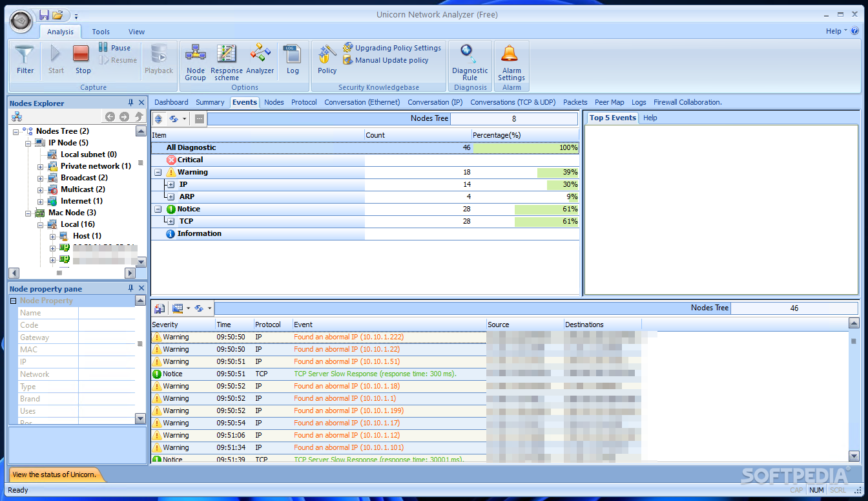Viewport: 868px width, 501px height.
Task: Open the refresh dropdown in events toolbar
Action: 184,119
